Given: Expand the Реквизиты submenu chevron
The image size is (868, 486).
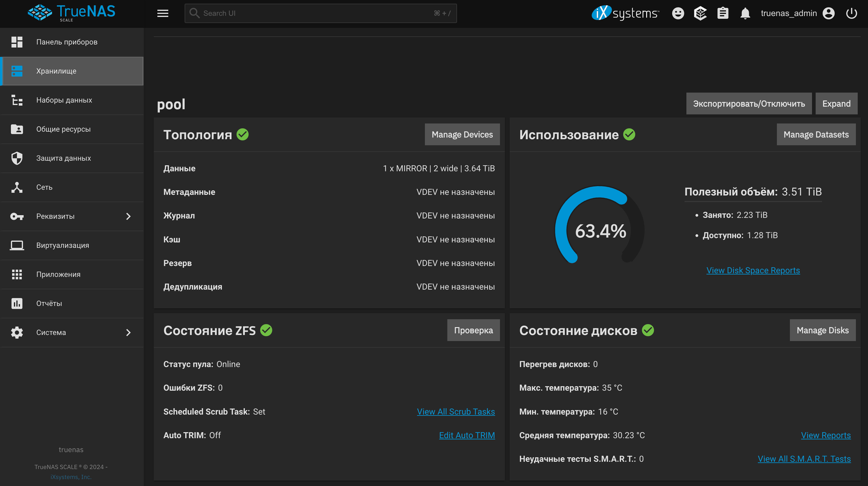Looking at the screenshot, I should [128, 217].
